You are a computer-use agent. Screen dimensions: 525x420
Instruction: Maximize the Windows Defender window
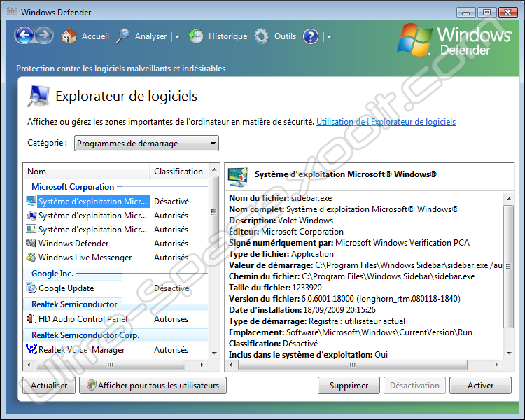coord(486,13)
